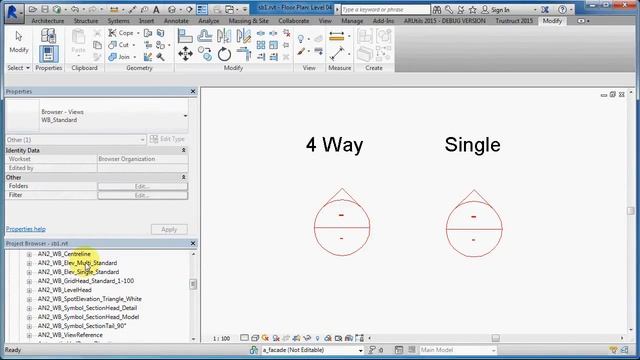Open the Collaborate ribbon tab
Viewport: 640px width, 360px height.
[x=294, y=21]
